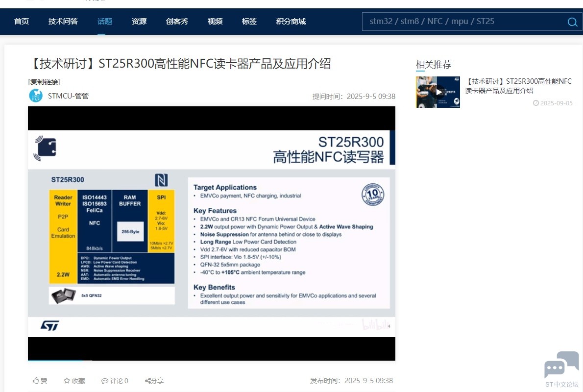Viewport: 583px width, 392px height.
Task: Open related link ST25R300高性能NFC读卡器
Action: [518, 86]
